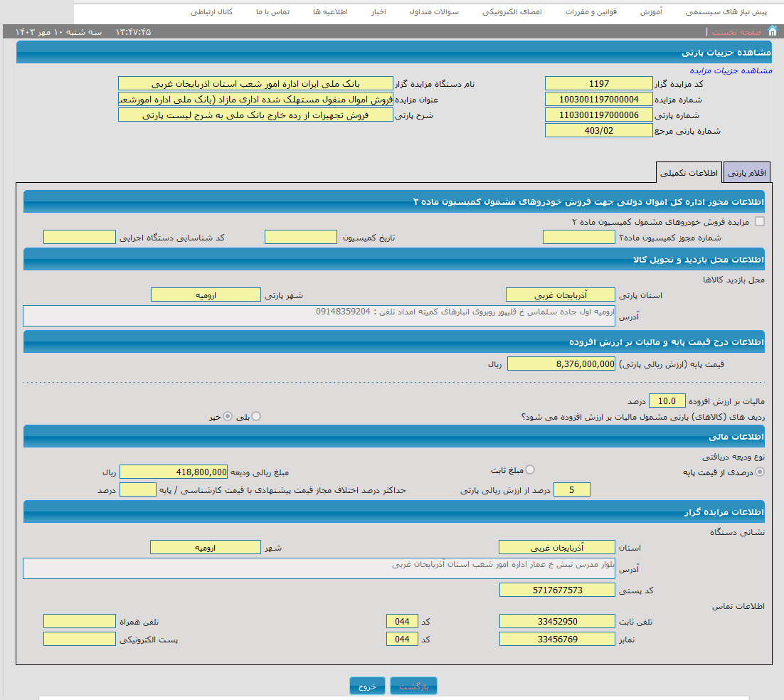Viewport: 784px width, 700px height.
Task: Choose the خیر radio button for tax
Action: point(228,416)
